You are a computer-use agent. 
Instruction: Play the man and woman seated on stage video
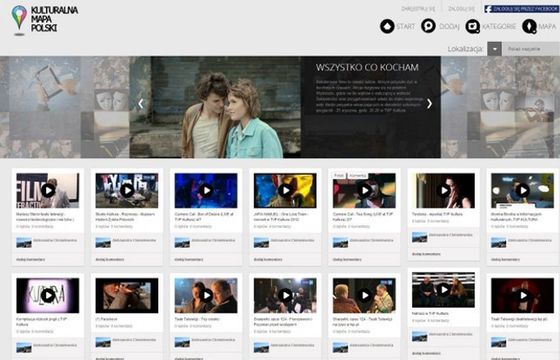click(x=444, y=290)
